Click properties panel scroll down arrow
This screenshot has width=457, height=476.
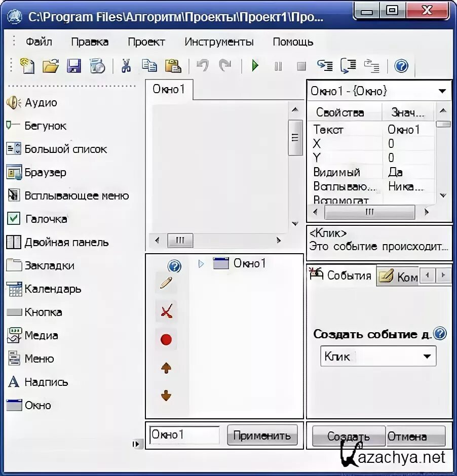pos(443,195)
